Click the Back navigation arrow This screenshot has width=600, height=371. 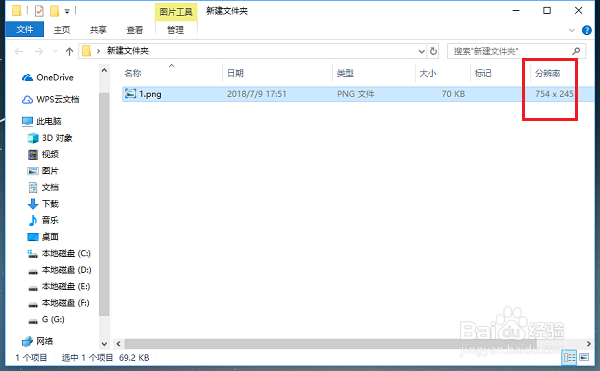(19, 51)
